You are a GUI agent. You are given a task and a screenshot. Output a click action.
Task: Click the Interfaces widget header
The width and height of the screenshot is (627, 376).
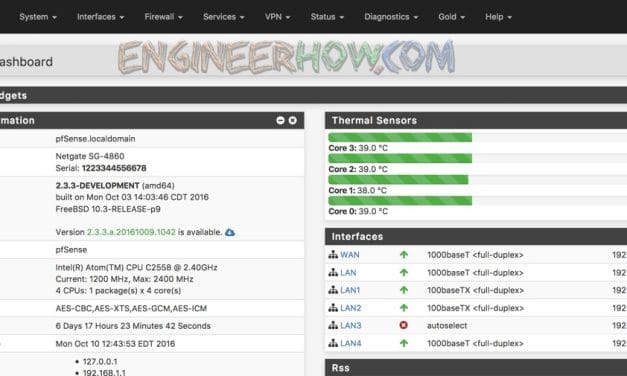(x=476, y=236)
